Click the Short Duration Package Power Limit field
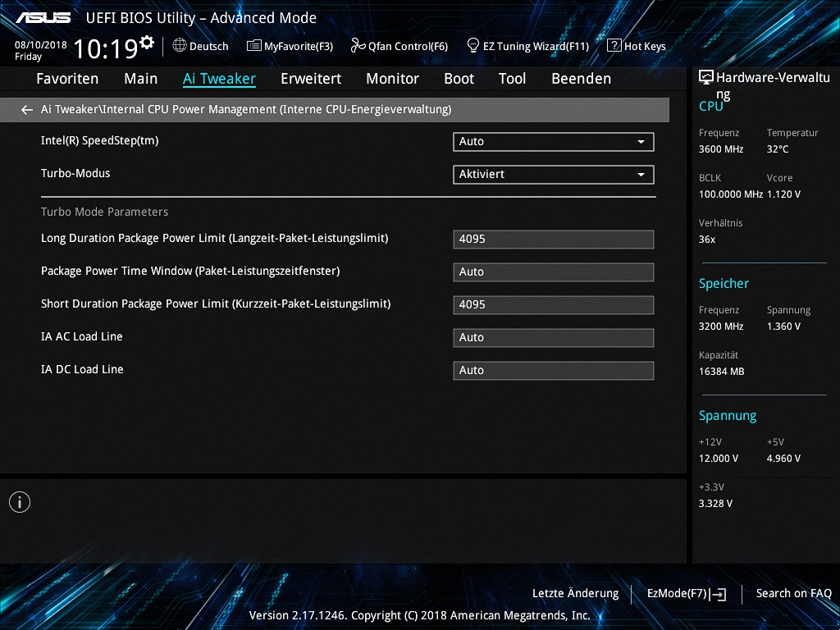Image resolution: width=840 pixels, height=630 pixels. (554, 305)
